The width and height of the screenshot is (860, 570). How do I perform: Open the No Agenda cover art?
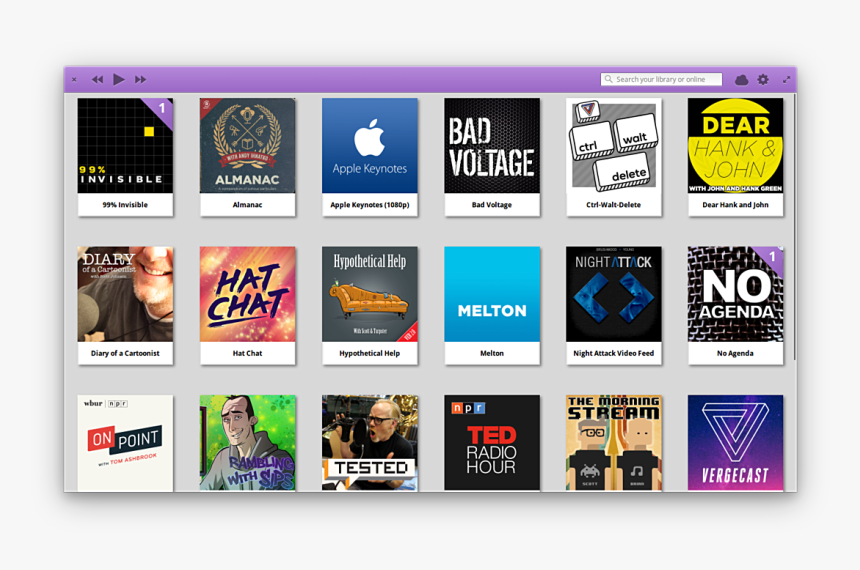click(735, 294)
